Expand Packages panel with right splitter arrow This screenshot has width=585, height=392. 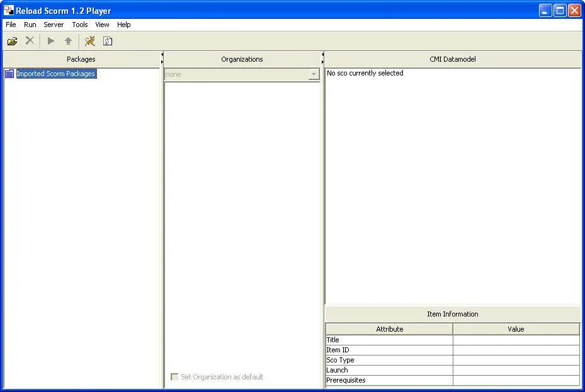pyautogui.click(x=162, y=62)
